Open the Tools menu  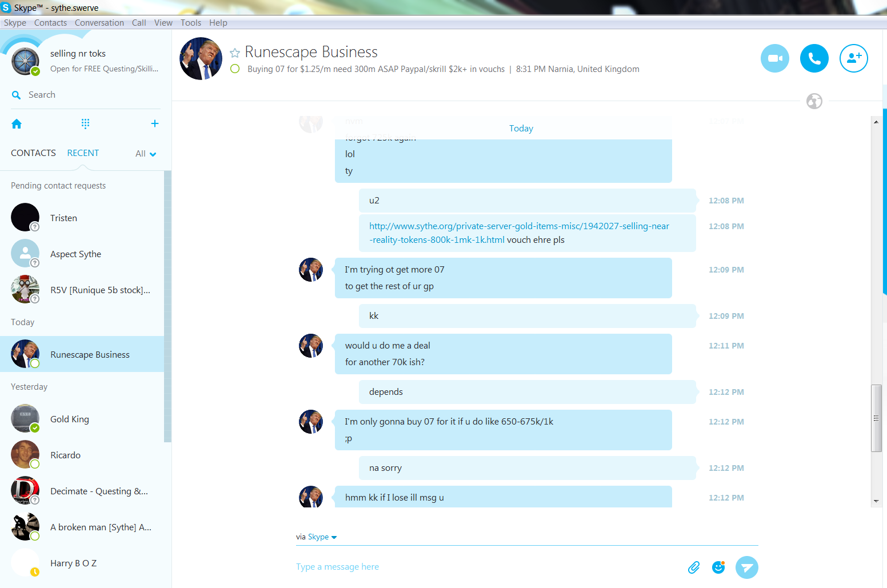tap(191, 23)
